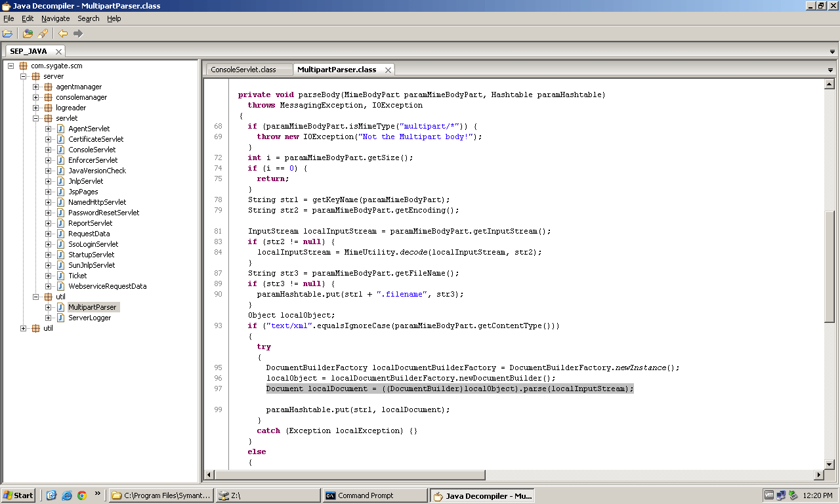
Task: Click the Backward navigation arrow icon
Action: tap(63, 33)
